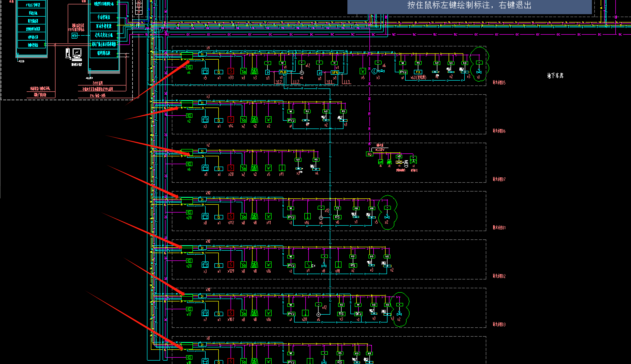Click the annotation hint banner
631x364 pixels.
coord(469,7)
